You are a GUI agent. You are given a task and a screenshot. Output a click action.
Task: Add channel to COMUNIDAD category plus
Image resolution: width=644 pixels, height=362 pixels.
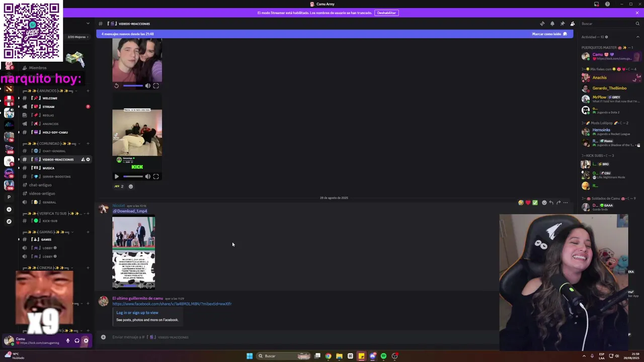click(88, 144)
